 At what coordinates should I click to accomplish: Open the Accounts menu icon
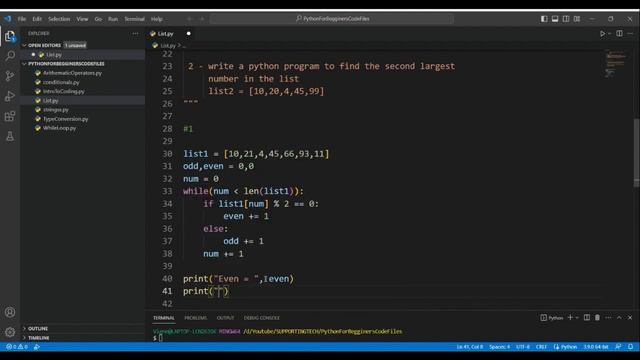(x=10, y=312)
